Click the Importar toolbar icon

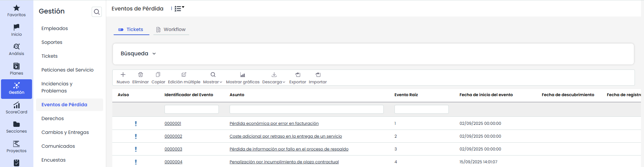point(318,75)
